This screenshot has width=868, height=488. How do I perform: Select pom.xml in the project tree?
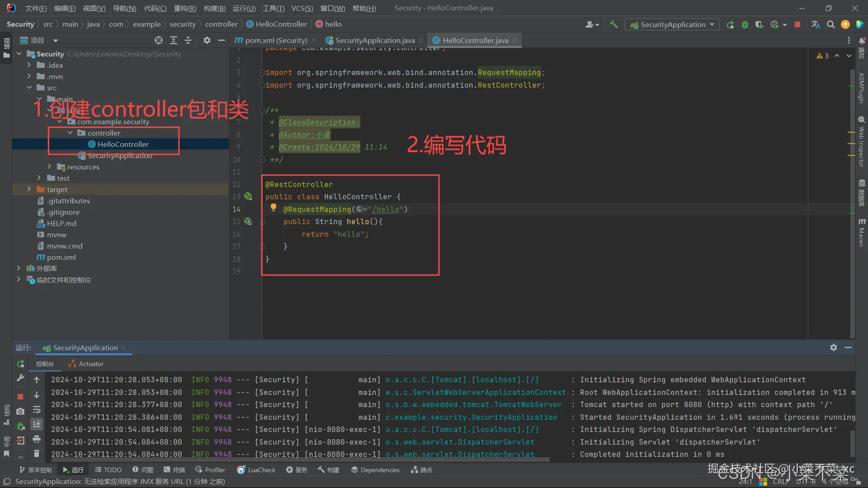(x=61, y=257)
